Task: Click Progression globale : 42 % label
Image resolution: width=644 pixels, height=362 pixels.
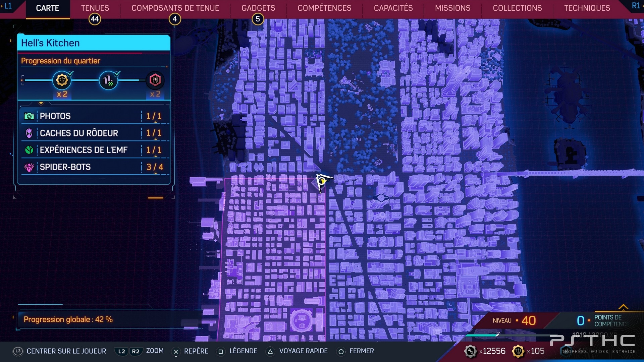Action: click(68, 319)
